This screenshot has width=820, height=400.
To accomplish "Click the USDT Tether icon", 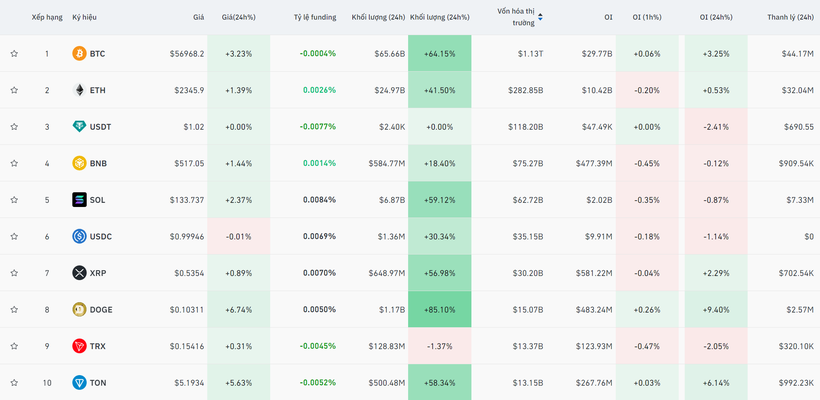I will [79, 126].
